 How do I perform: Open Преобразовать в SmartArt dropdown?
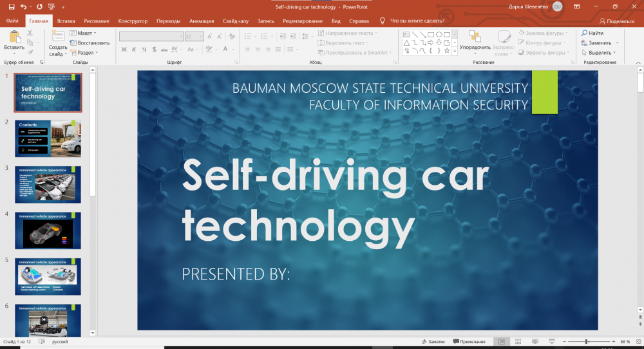(354, 53)
